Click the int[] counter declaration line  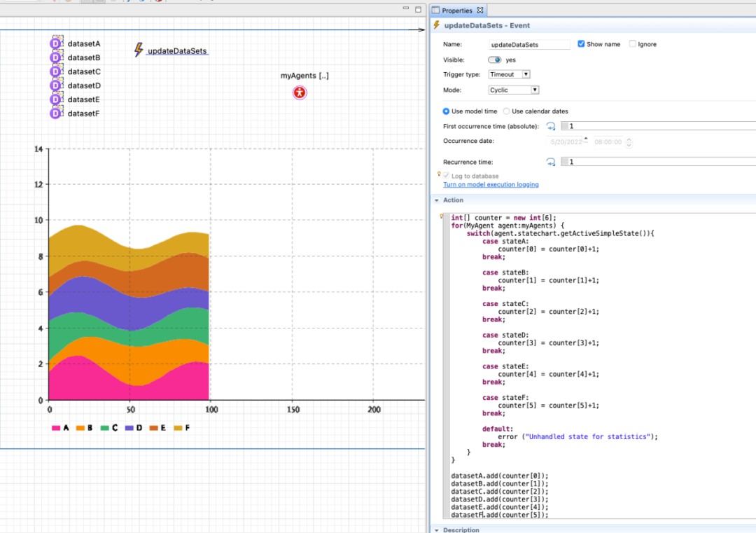[x=503, y=218]
